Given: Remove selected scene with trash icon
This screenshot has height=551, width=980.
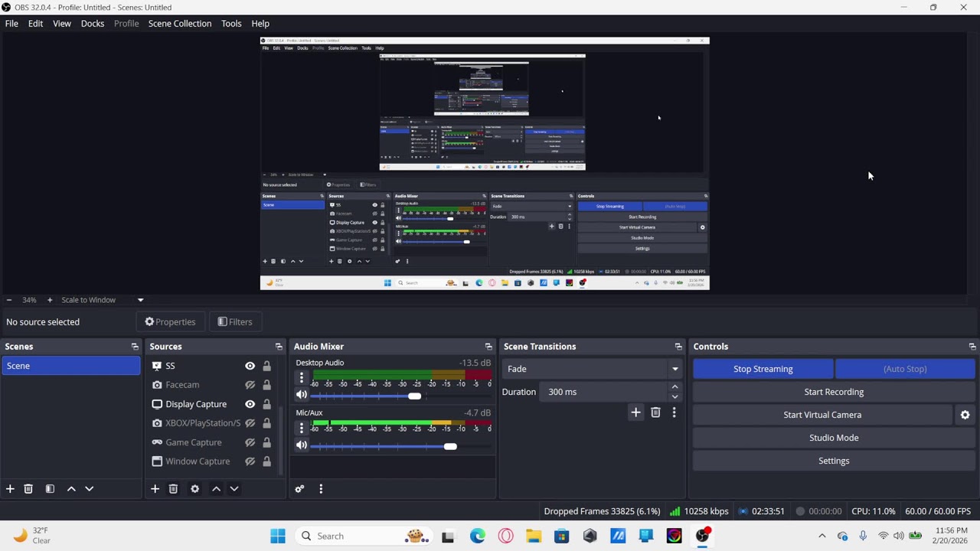Looking at the screenshot, I should [x=28, y=489].
